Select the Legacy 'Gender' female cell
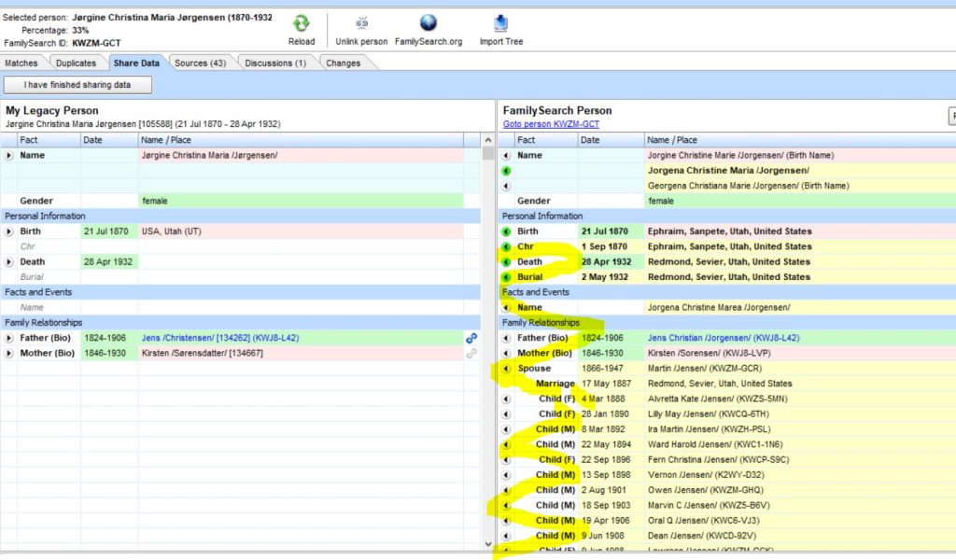 (x=301, y=201)
